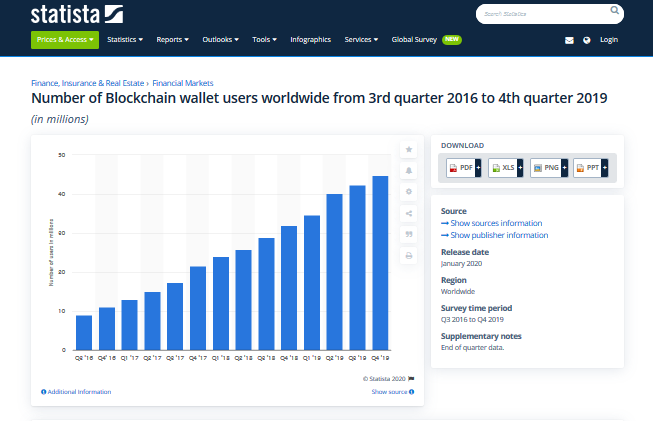Click the star favorite icon beside chart
Screen dimensions: 653x421
pos(409,149)
